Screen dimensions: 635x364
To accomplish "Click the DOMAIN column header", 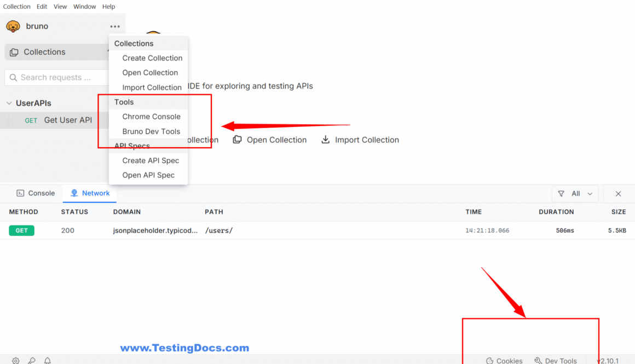I will (127, 212).
